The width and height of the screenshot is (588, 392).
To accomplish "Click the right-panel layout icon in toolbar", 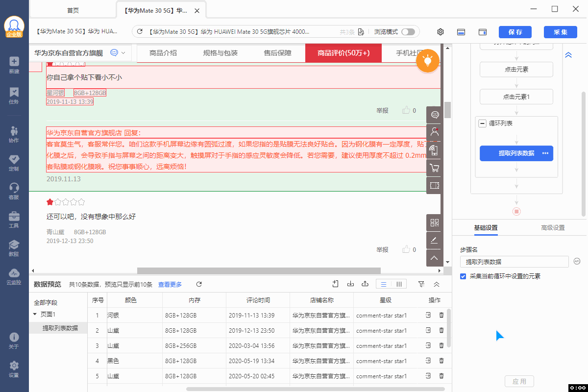I will coord(483,32).
